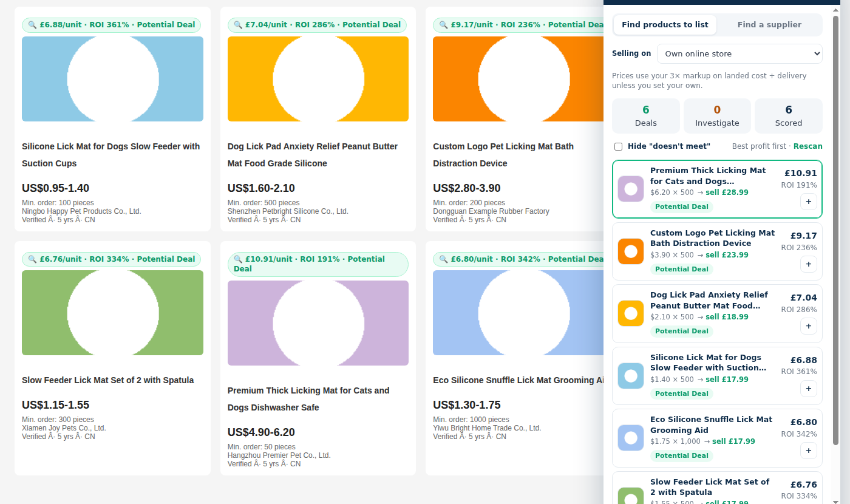
Task: Click the magnifier icon in the £10.91/unit badge
Action: click(238, 259)
